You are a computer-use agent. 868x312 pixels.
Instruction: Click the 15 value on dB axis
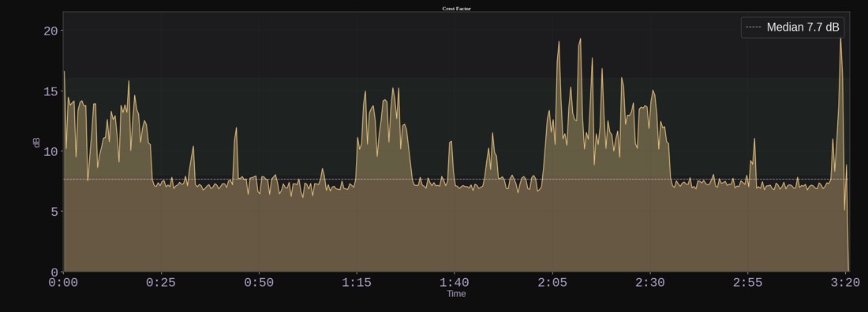[51, 91]
